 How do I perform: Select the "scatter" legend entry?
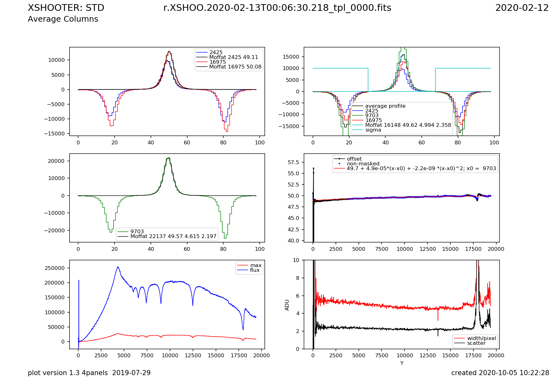click(x=476, y=343)
